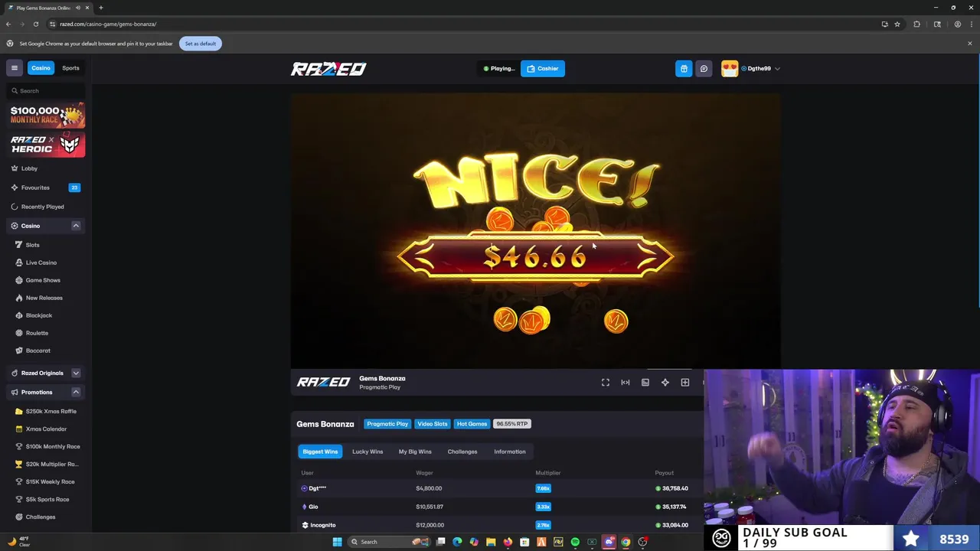Image resolution: width=980 pixels, height=551 pixels.
Task: Open Chrome extensions puzzle icon
Action: (916, 24)
